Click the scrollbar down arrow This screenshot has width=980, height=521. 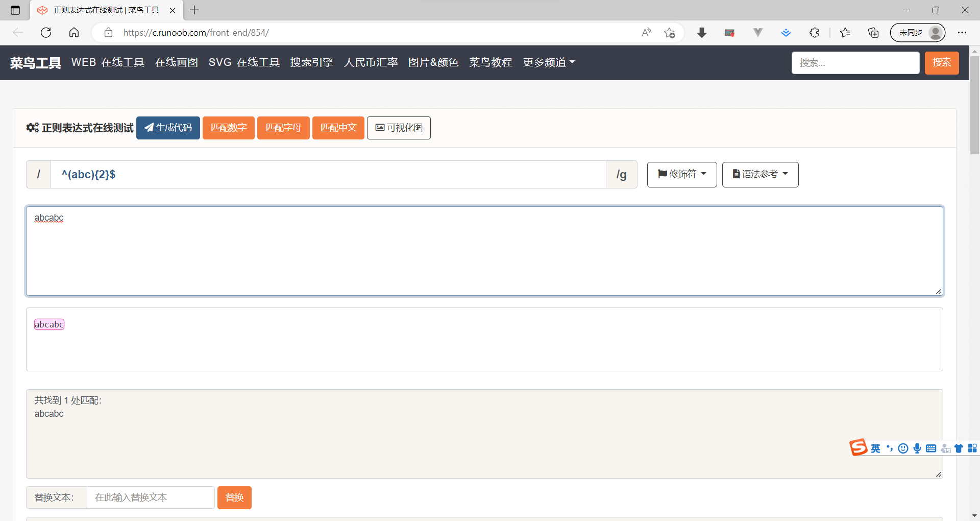pos(974,516)
